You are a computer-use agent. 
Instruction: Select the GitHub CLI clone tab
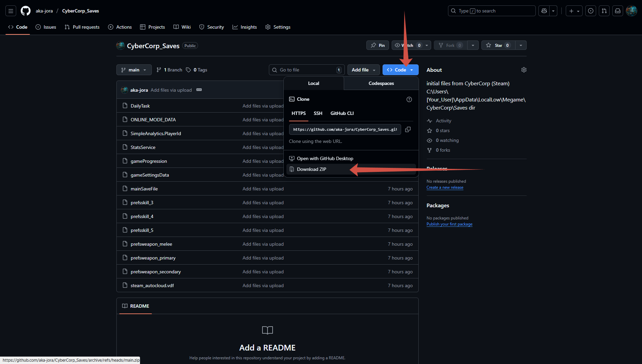pyautogui.click(x=342, y=113)
